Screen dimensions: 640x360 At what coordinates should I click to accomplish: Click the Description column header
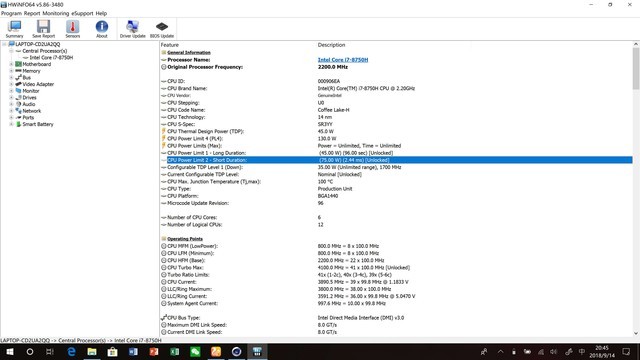331,45
